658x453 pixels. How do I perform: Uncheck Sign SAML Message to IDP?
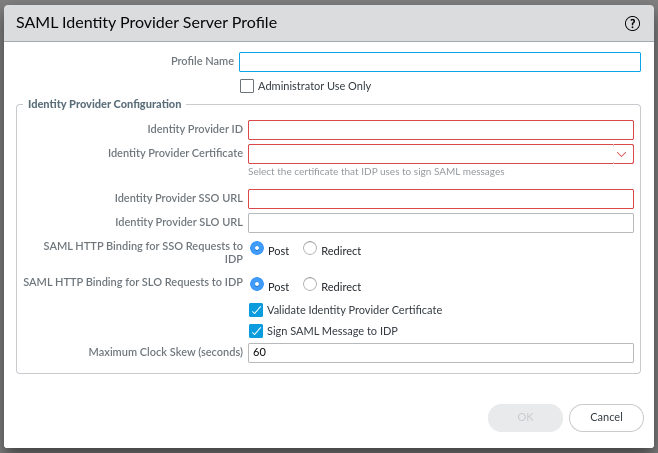click(x=256, y=331)
